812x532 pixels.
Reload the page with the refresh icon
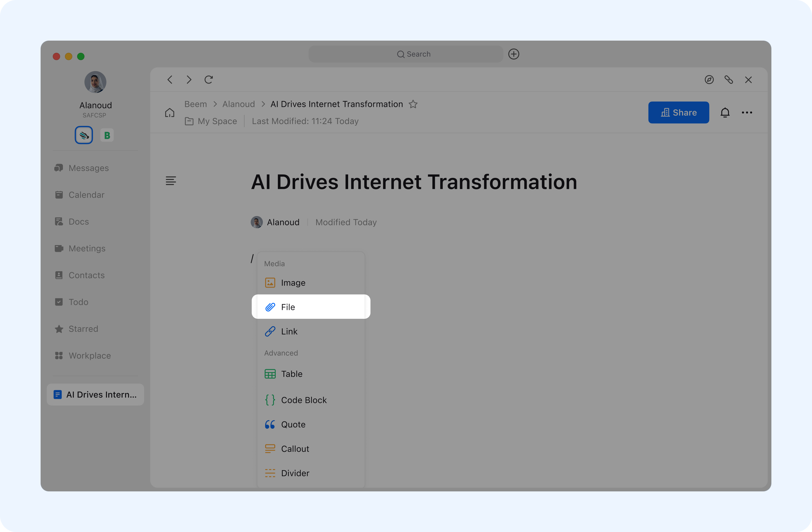click(x=209, y=80)
